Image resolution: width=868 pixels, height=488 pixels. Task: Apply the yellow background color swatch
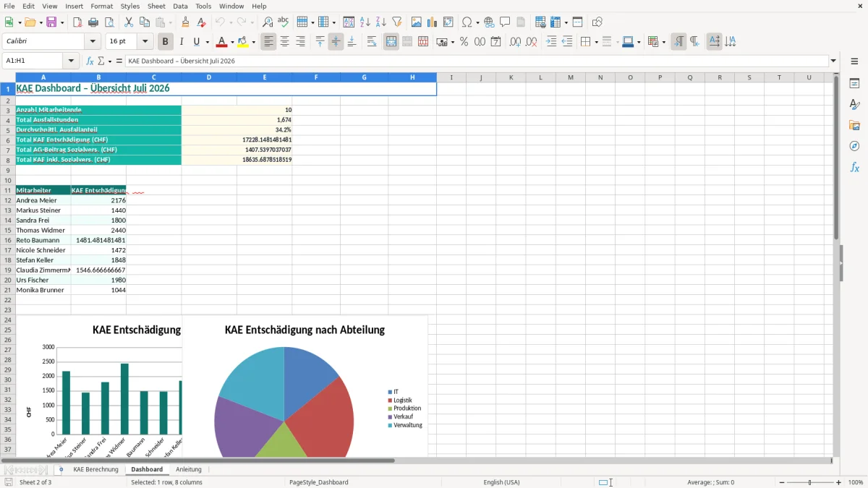pyautogui.click(x=243, y=42)
